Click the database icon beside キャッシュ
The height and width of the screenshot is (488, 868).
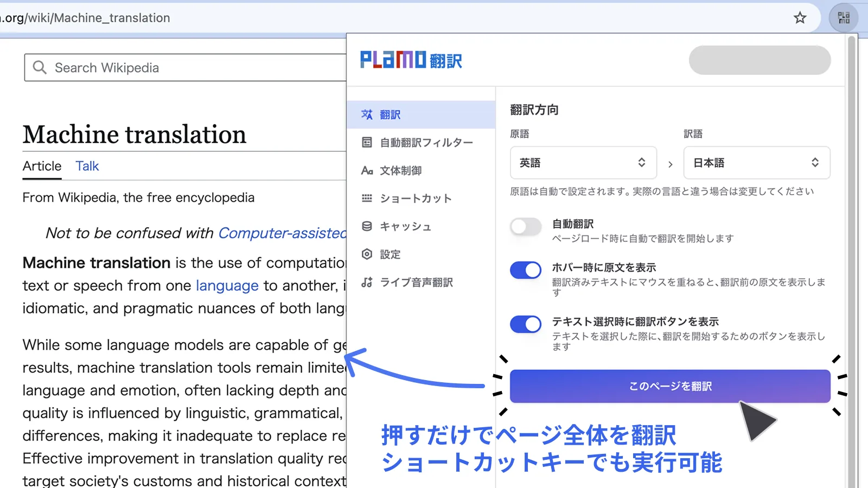point(367,226)
